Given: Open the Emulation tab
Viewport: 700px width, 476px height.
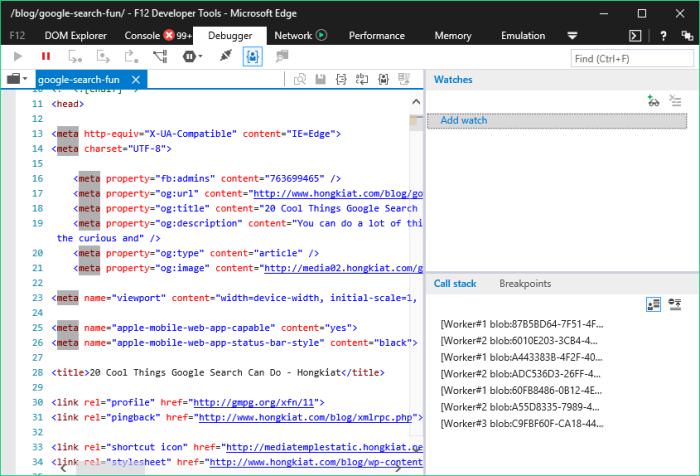Looking at the screenshot, I should click(523, 36).
